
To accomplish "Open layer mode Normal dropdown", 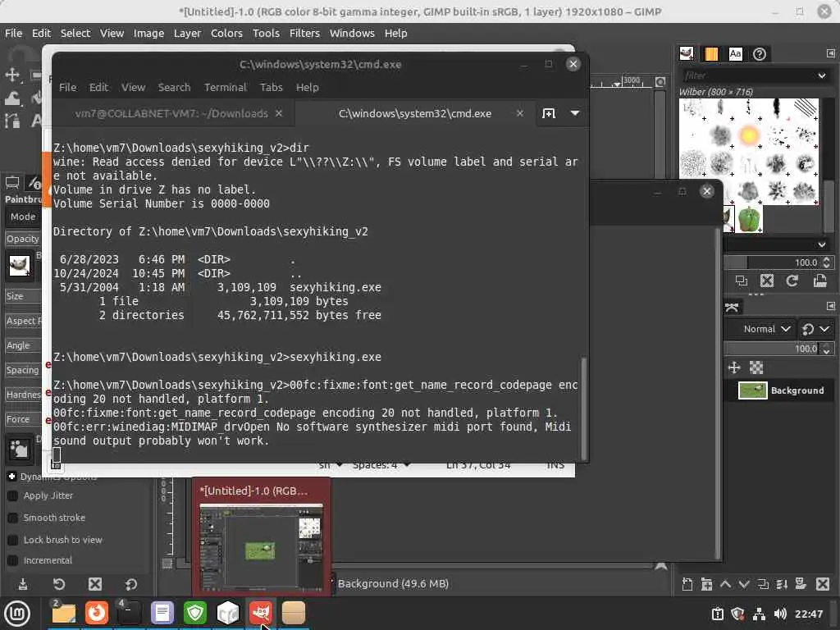I will tap(766, 329).
